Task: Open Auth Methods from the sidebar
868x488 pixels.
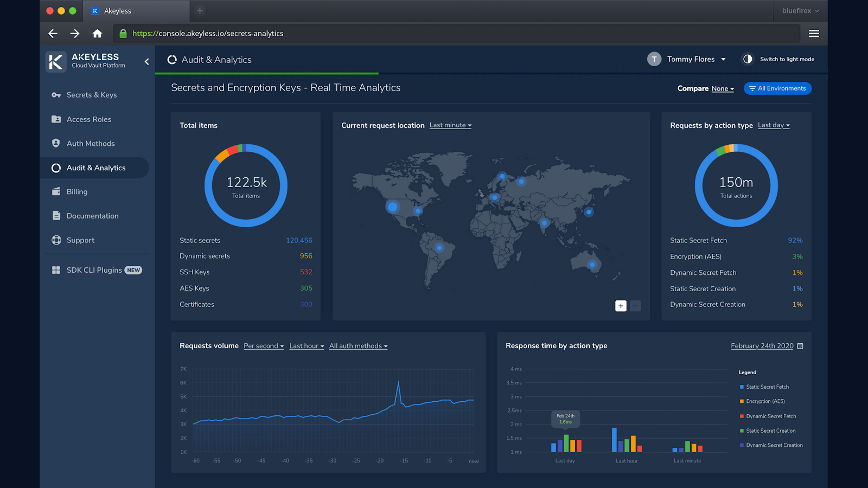Action: (x=90, y=143)
